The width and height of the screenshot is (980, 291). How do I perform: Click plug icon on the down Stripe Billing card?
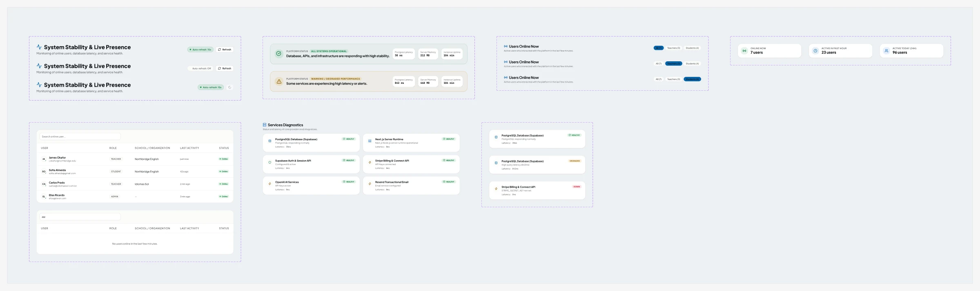(496, 188)
